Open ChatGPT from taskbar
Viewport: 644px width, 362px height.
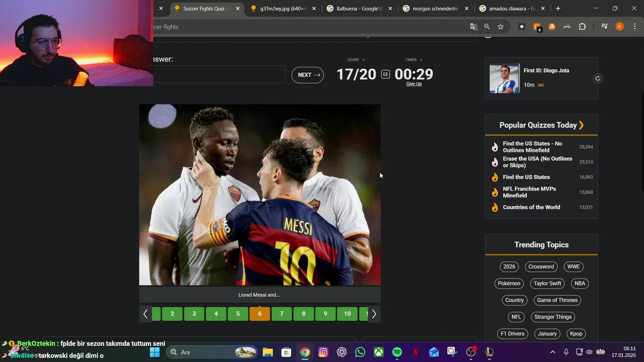point(342,352)
